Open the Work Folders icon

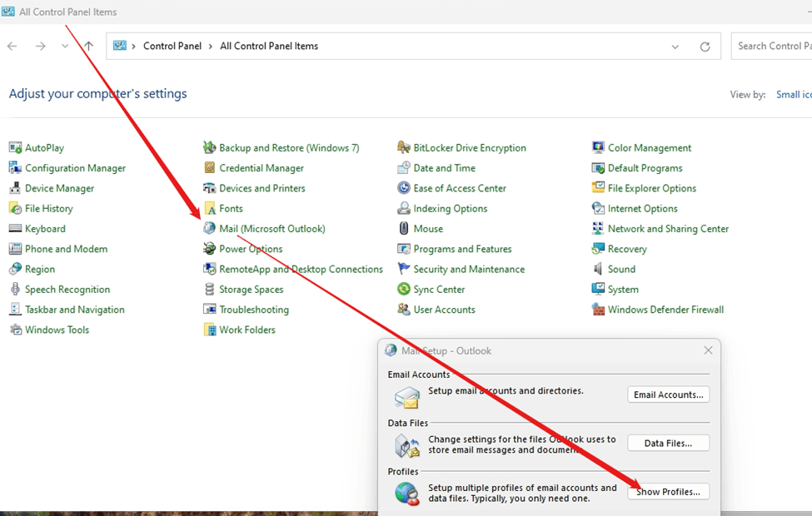210,330
